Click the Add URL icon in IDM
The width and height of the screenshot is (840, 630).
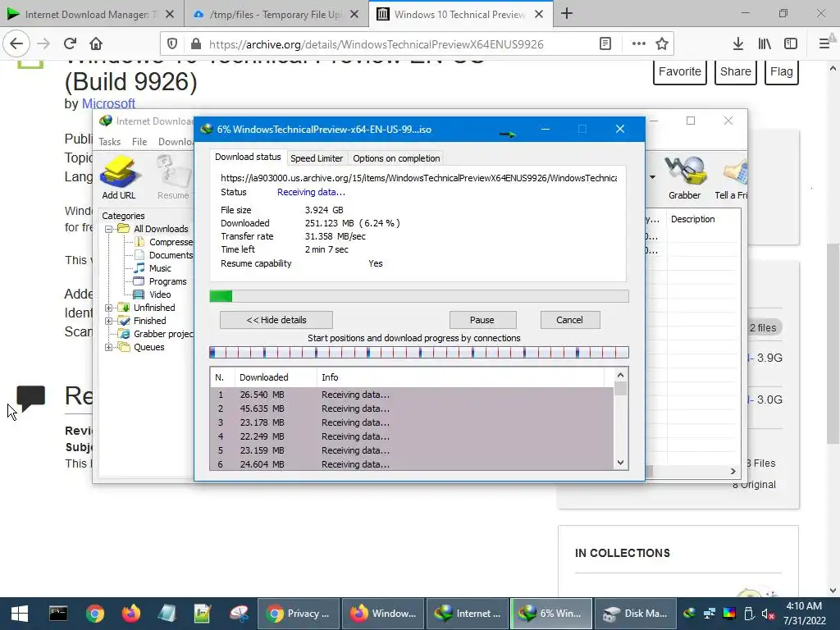[118, 177]
